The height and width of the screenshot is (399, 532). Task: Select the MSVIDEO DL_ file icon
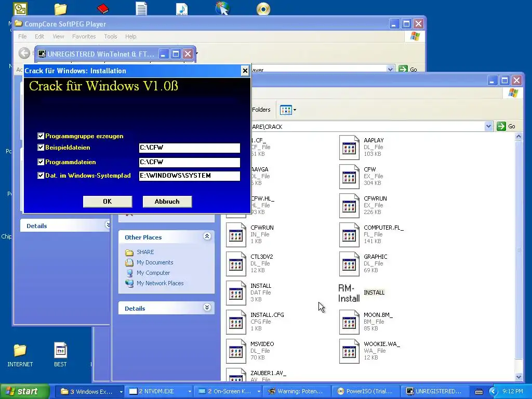(236, 352)
